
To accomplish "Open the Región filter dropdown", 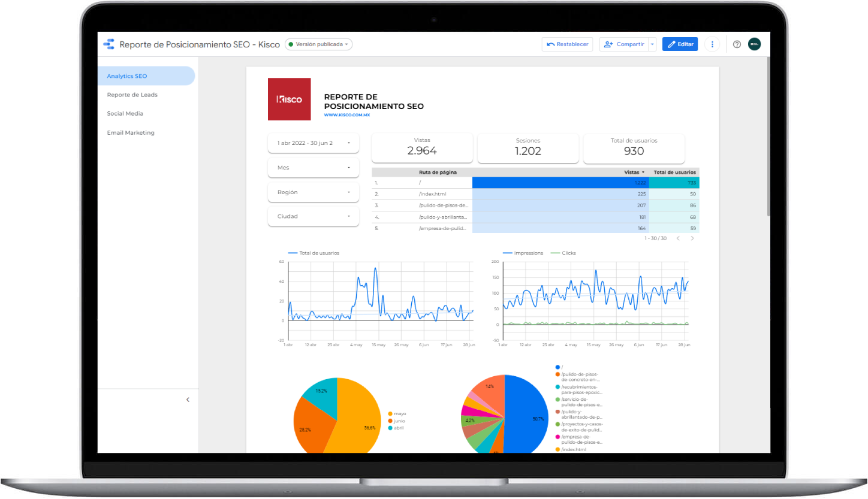I will pos(313,192).
